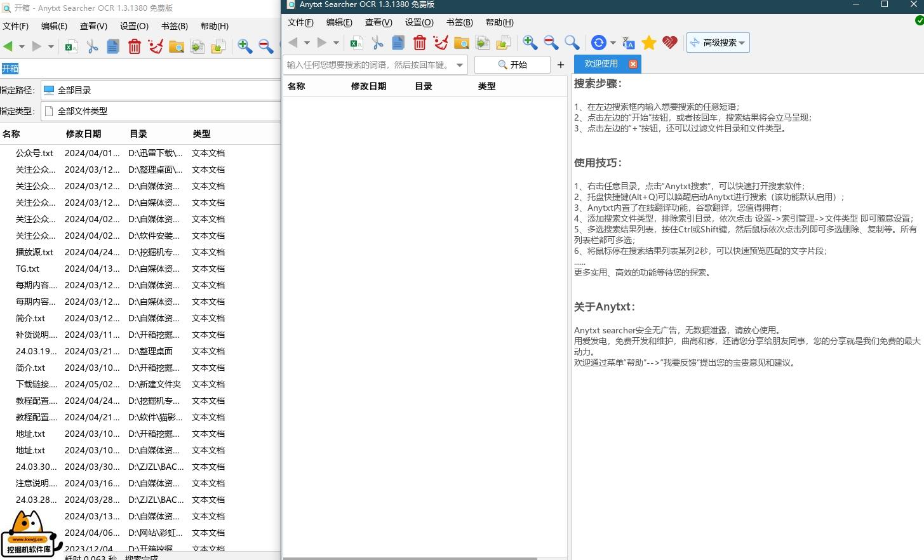Click the red heart handshake icon
The height and width of the screenshot is (560, 924).
click(669, 43)
